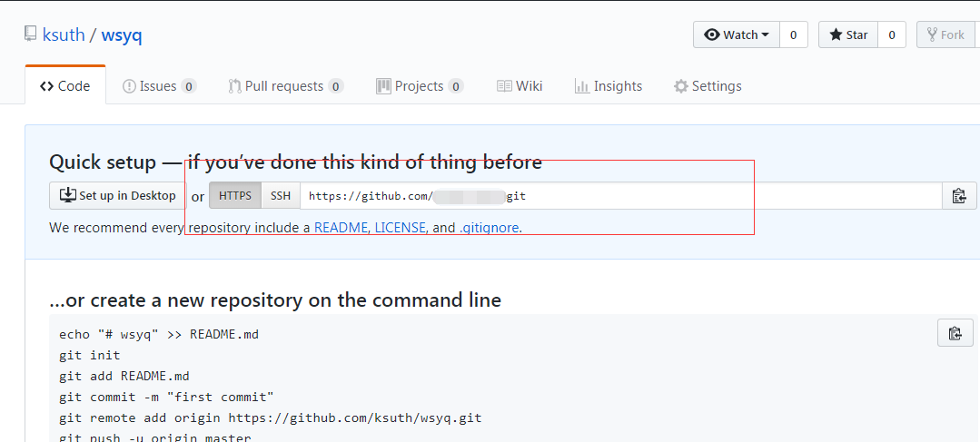
Task: Open the LICENSE link
Action: 400,228
